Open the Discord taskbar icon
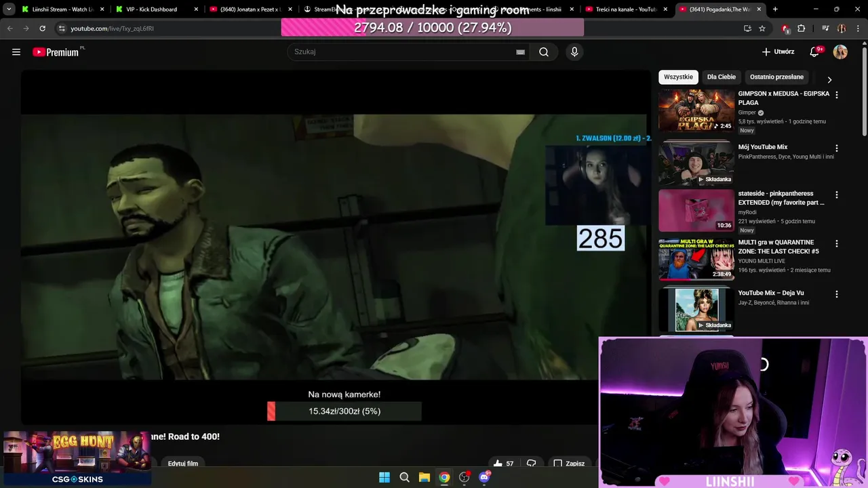 [x=484, y=477]
